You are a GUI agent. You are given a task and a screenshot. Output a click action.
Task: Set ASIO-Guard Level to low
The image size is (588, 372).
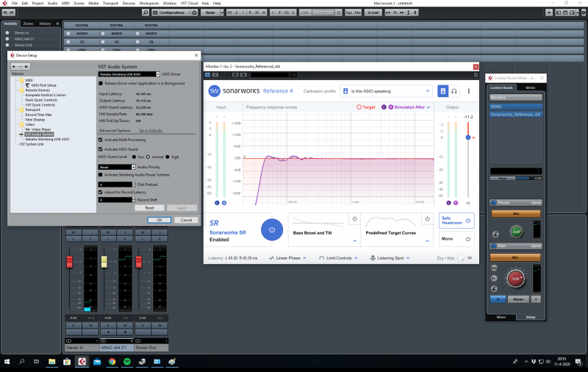click(134, 157)
